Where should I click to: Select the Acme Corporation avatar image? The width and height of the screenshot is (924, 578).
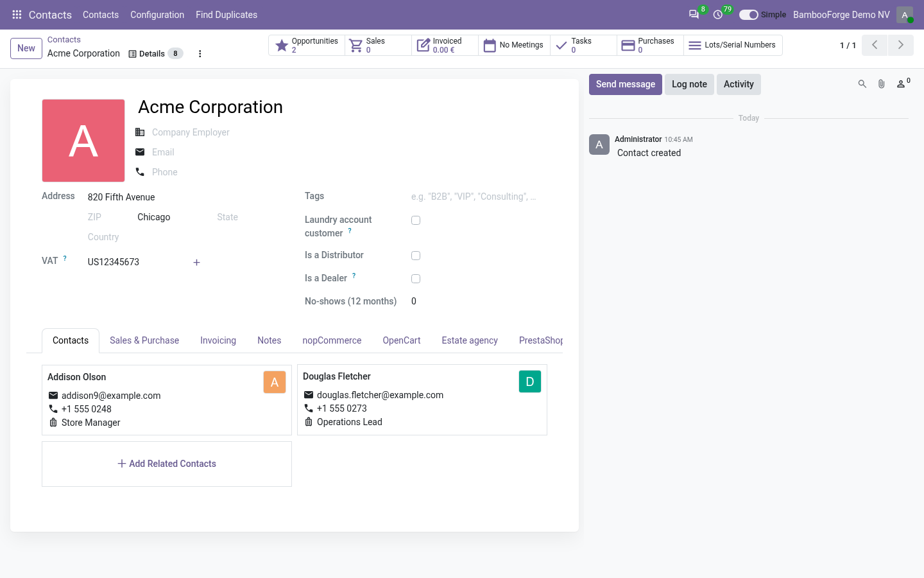coord(83,141)
